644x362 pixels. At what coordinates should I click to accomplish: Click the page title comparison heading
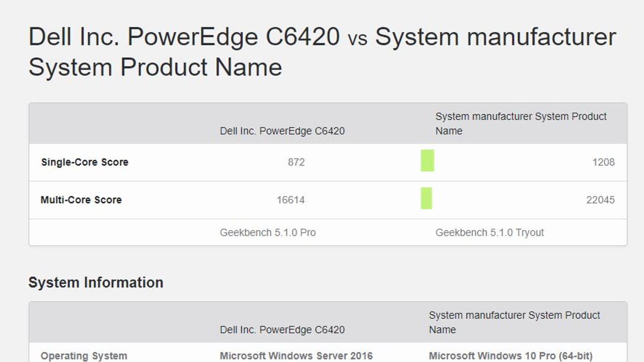(322, 51)
